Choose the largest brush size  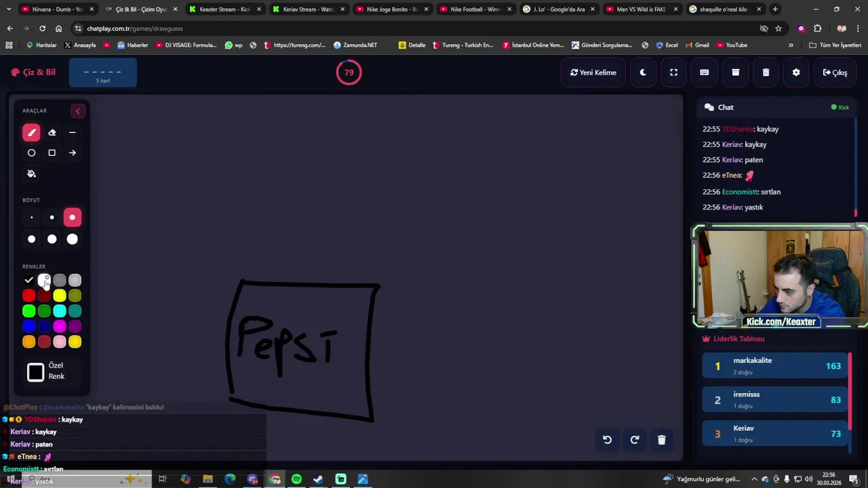[x=72, y=239]
